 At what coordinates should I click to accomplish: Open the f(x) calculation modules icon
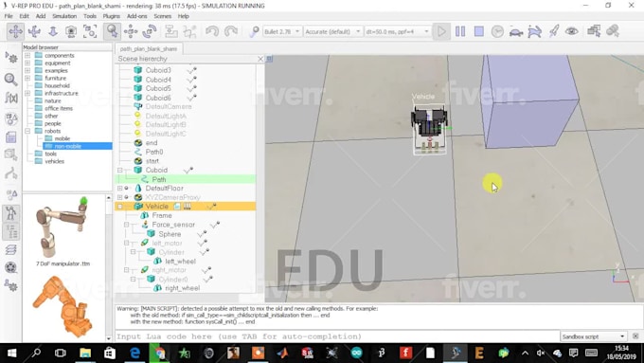point(10,98)
